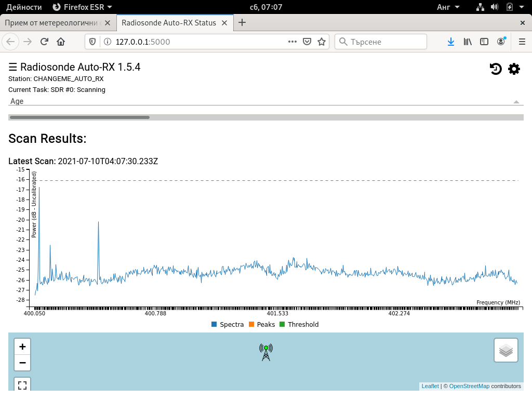Open the settings gear icon

[514, 69]
